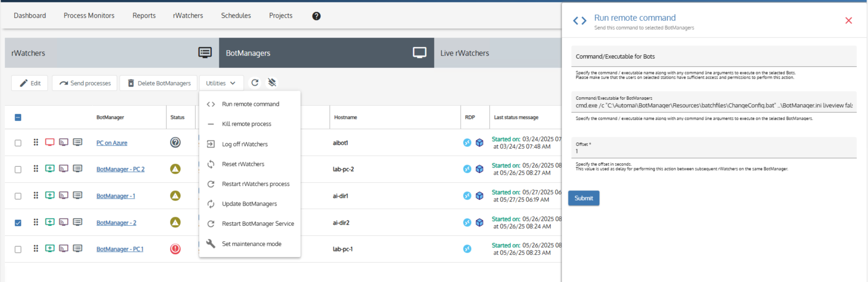The height and width of the screenshot is (282, 868).
Task: Click the green add-monitor icon for BotManager - PC 2
Action: pyautogui.click(x=50, y=169)
